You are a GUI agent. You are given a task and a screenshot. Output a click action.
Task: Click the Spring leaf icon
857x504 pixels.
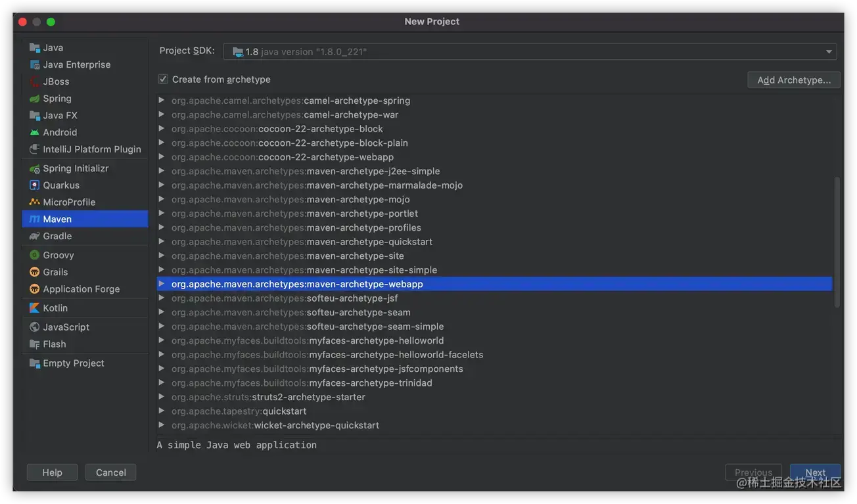[x=35, y=99]
